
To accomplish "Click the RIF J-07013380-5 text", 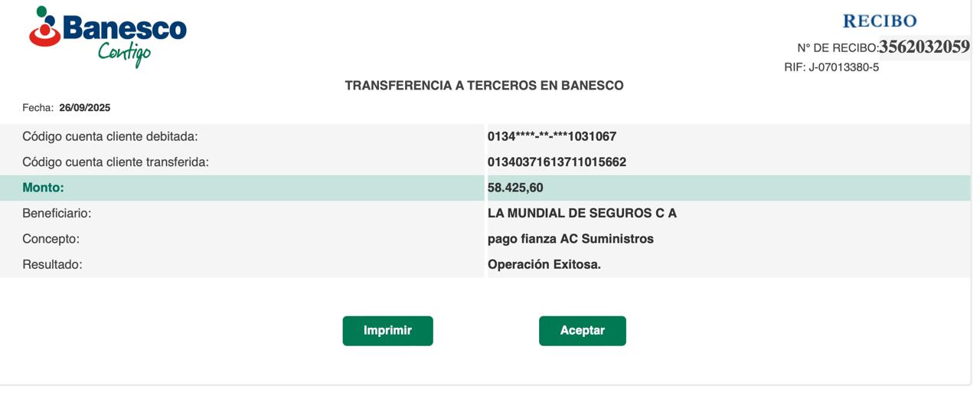I will pos(831,67).
